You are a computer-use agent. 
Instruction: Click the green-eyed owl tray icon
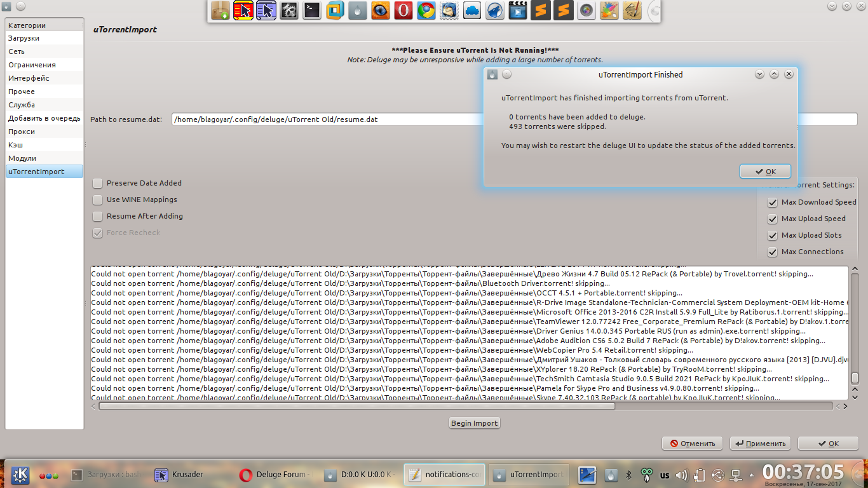tap(647, 475)
